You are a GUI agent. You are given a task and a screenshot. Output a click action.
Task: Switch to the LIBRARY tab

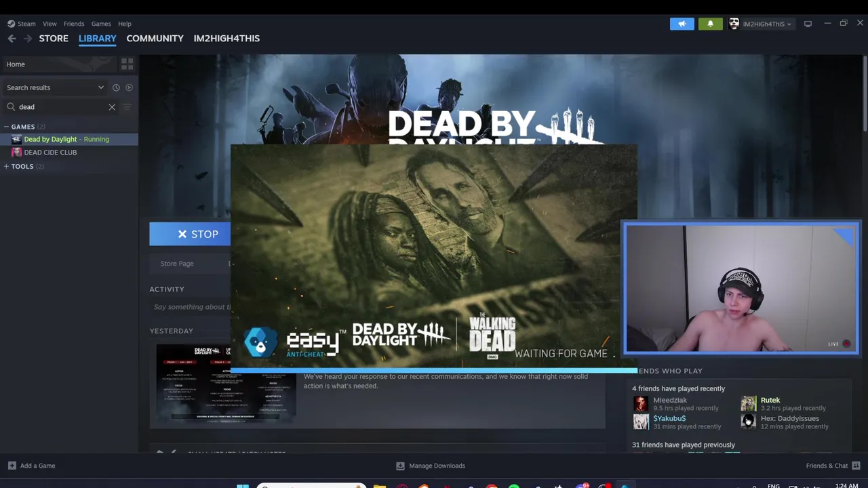point(98,39)
